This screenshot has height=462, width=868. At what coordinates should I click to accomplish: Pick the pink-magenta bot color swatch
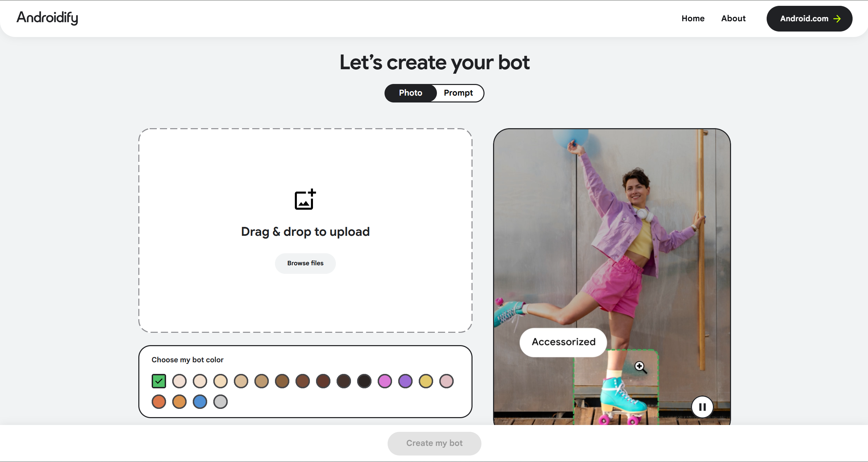385,381
